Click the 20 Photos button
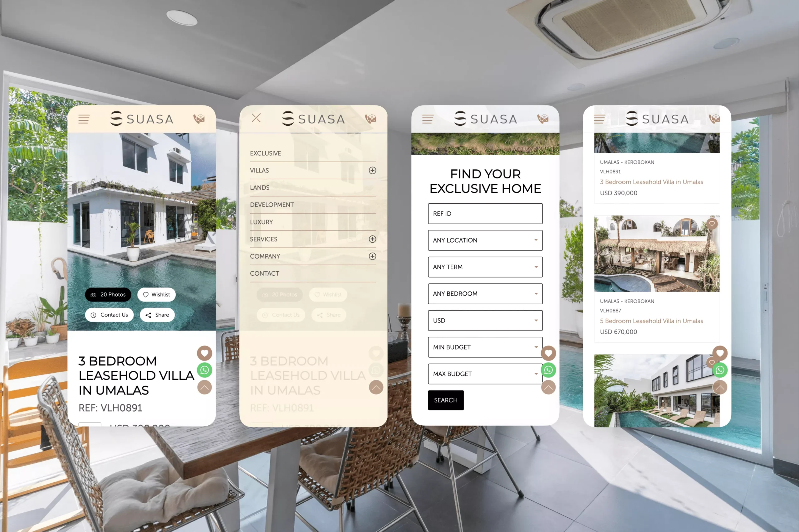799x532 pixels. (x=109, y=294)
